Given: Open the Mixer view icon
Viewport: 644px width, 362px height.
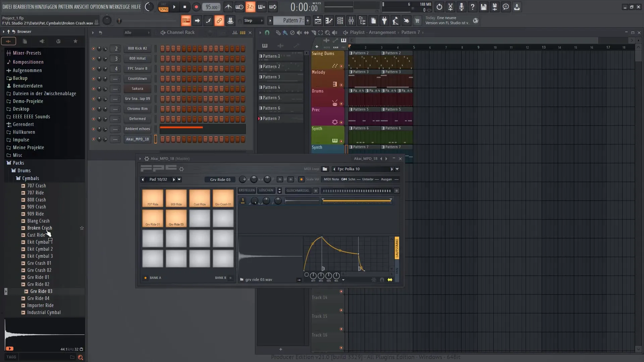Looking at the screenshot, I should tap(351, 21).
